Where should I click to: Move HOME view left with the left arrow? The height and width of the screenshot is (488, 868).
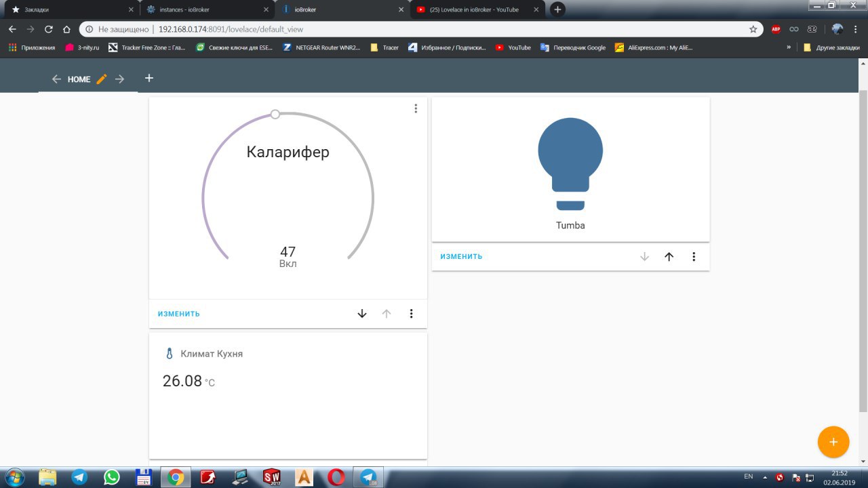[56, 79]
